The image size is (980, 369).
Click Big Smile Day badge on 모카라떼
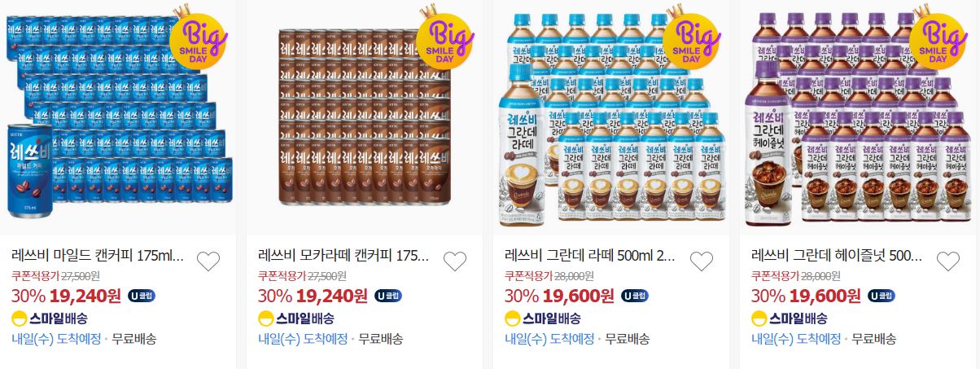pos(444,37)
